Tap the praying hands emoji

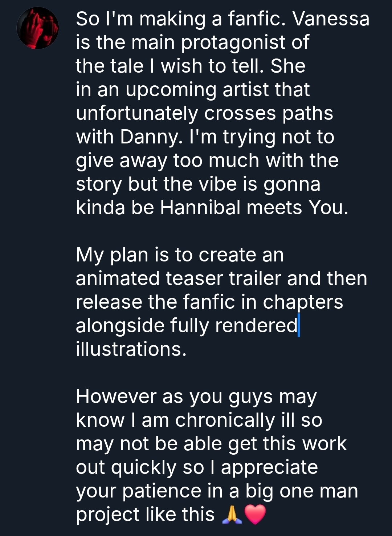point(232,515)
